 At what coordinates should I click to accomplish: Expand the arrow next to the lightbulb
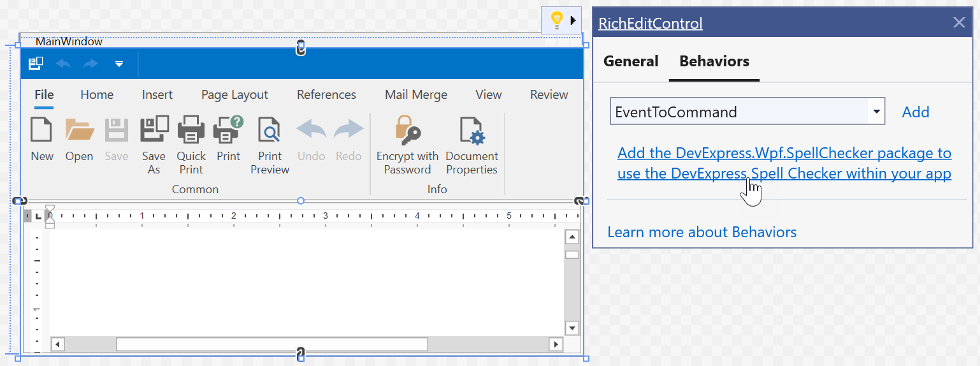coord(573,20)
